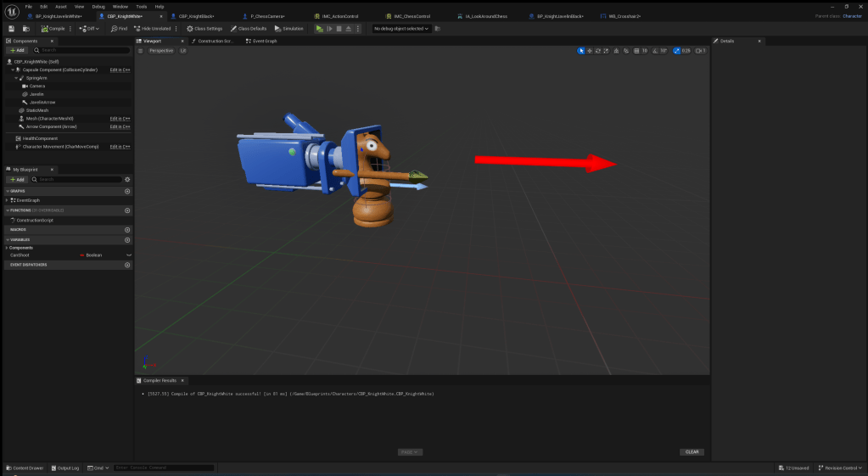Expand the Components variables category
868x476 pixels.
tap(7, 248)
